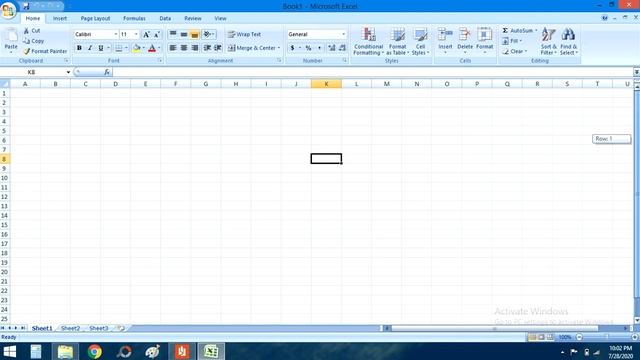Open the General number format dropdown
This screenshot has width=640, height=360.
pos(343,34)
